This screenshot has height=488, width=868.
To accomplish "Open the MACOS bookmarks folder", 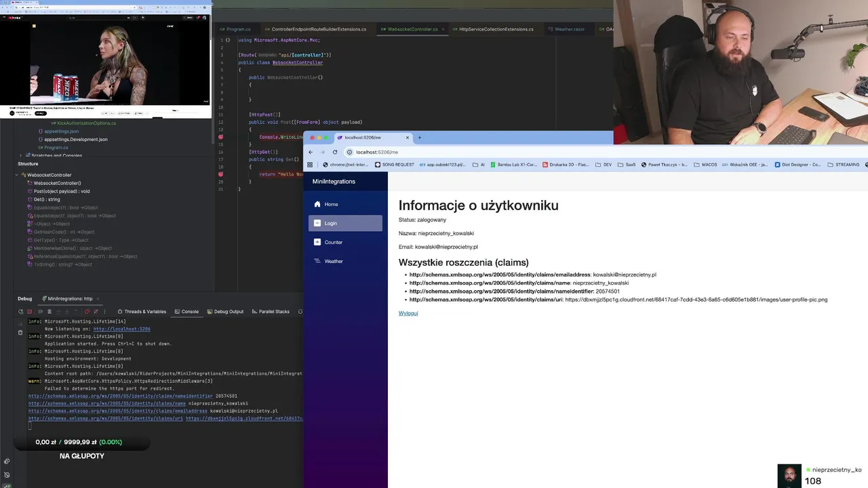I will [705, 165].
